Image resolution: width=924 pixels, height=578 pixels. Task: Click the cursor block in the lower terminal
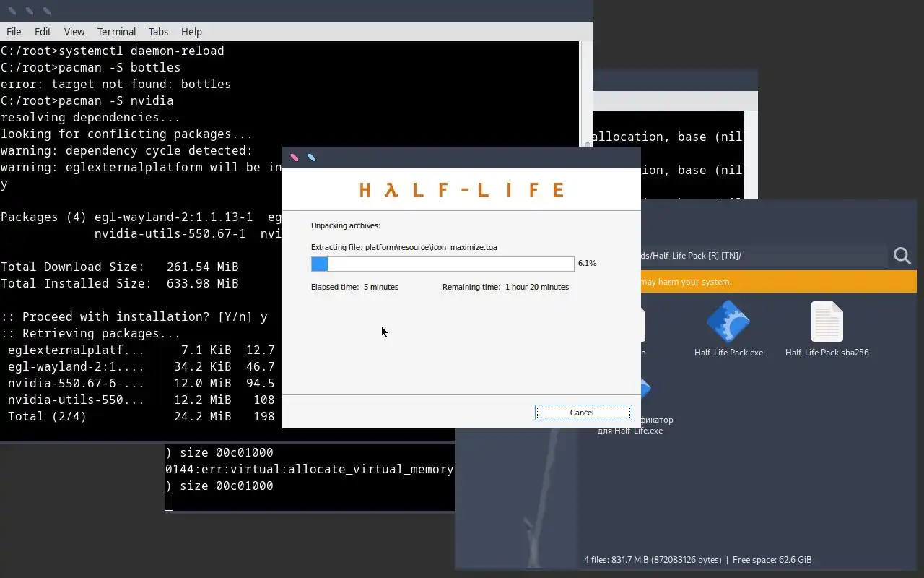pyautogui.click(x=169, y=502)
